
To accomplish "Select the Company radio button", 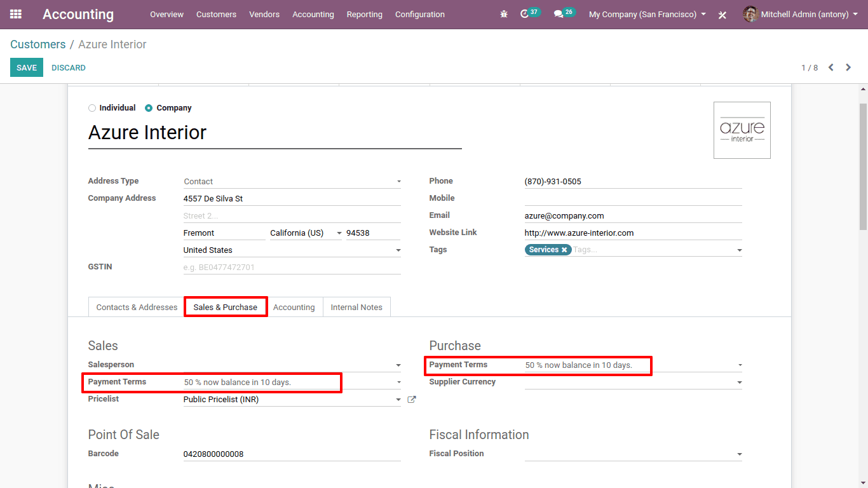I will (149, 108).
